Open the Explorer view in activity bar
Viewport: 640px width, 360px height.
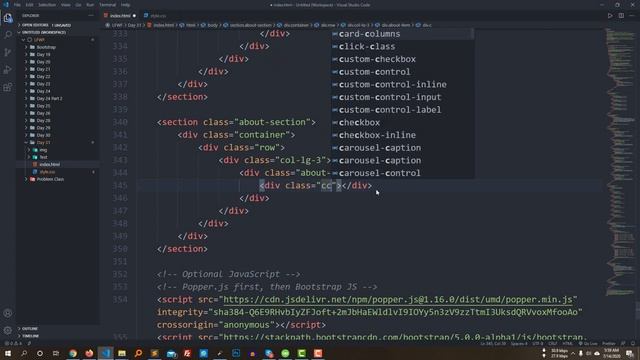point(8,18)
